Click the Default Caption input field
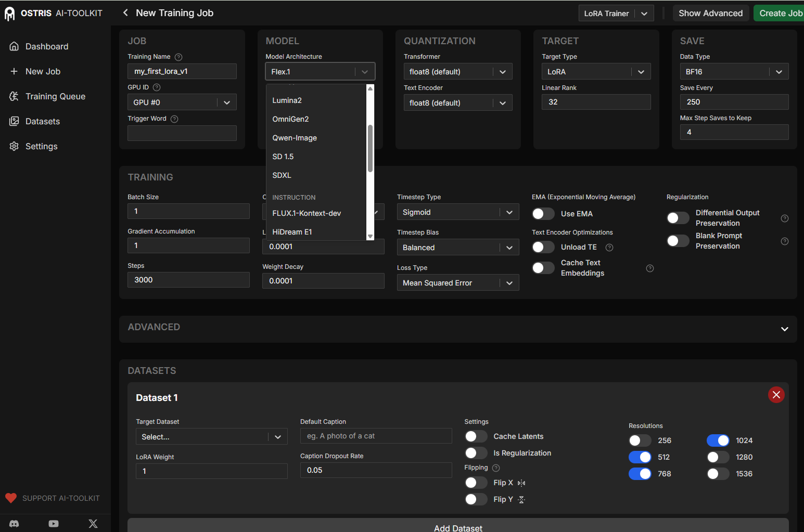Screen dimensions: 804x532 click(x=376, y=436)
